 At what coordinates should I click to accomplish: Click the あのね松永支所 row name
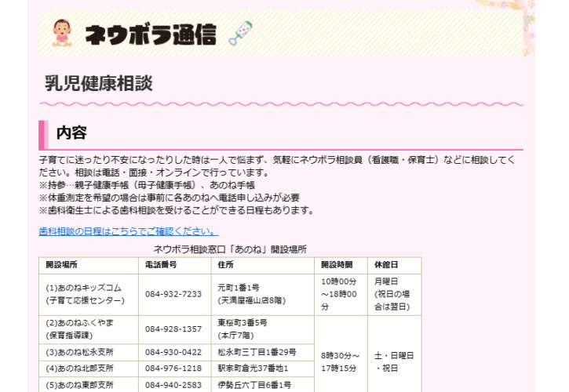coord(79,353)
